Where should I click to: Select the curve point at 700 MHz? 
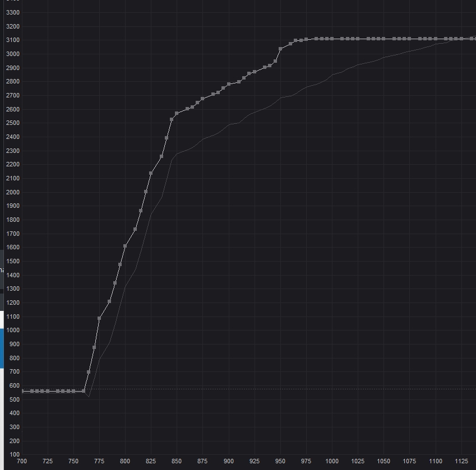tap(89, 372)
